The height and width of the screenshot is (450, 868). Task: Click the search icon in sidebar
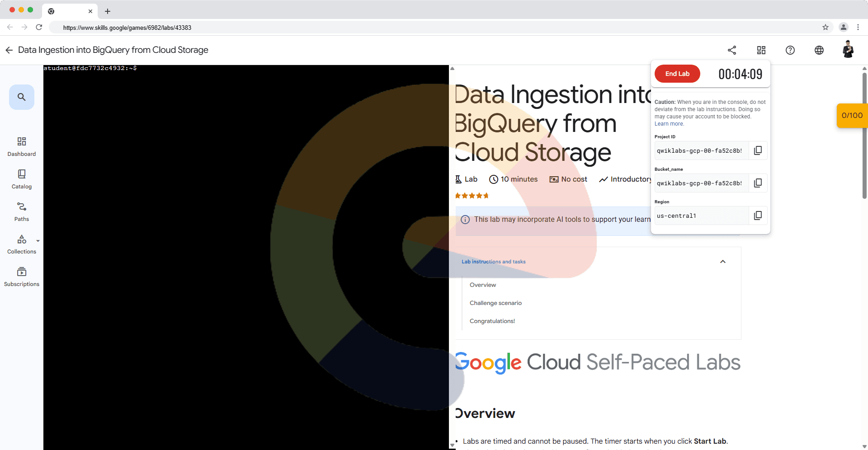(21, 97)
